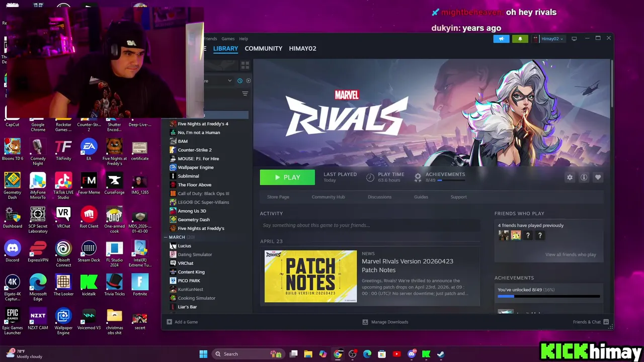Open Fortnite desktop shortcut
This screenshot has height=362, width=644.
pyautogui.click(x=140, y=285)
